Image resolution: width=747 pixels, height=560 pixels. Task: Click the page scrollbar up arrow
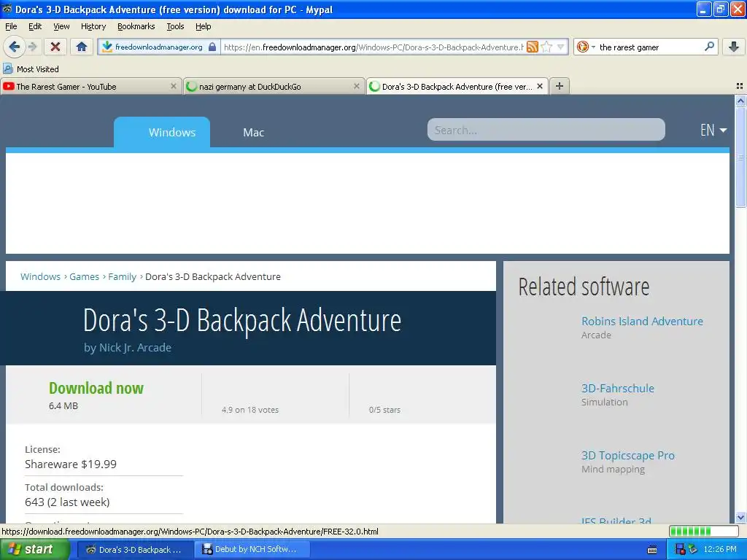(x=740, y=101)
